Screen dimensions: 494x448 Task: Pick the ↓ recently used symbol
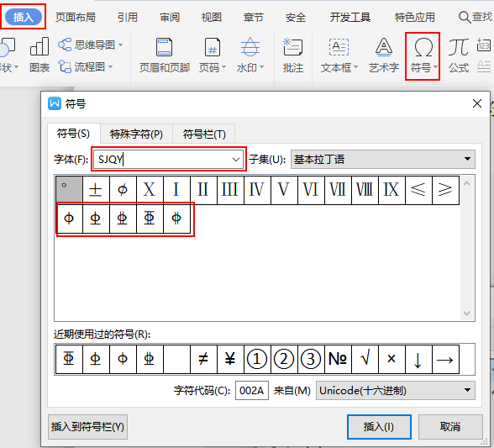coord(418,359)
